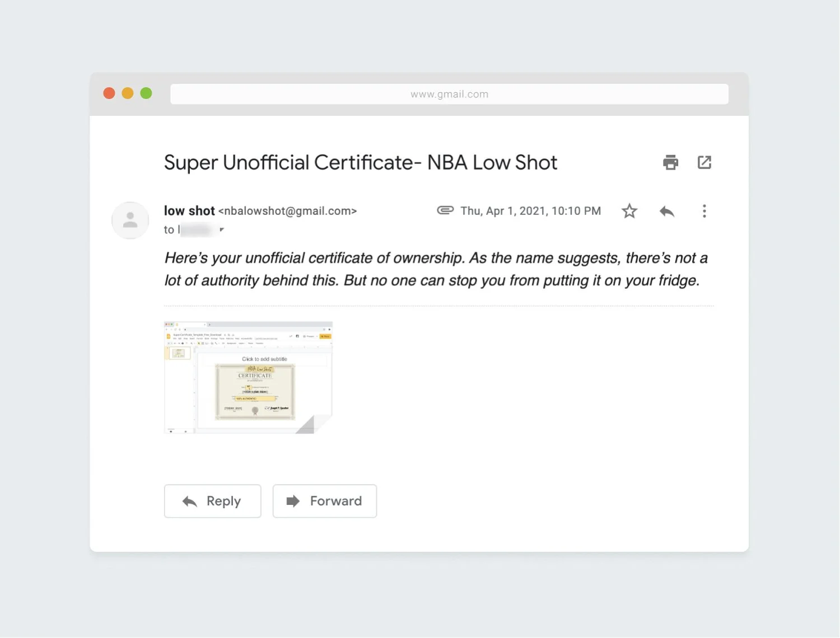Click the paperclip attachment icon
Screen dimensions: 840x638
(x=445, y=210)
